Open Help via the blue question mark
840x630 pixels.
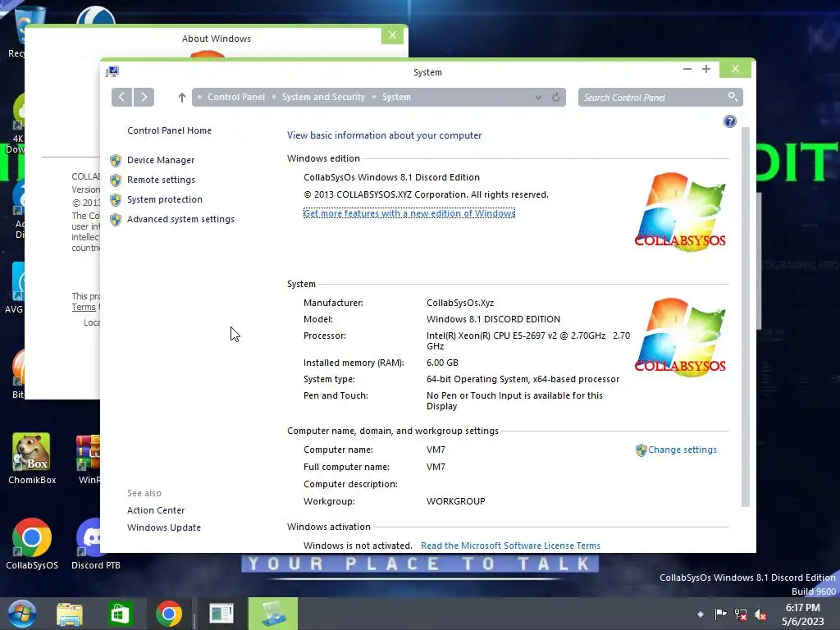729,121
